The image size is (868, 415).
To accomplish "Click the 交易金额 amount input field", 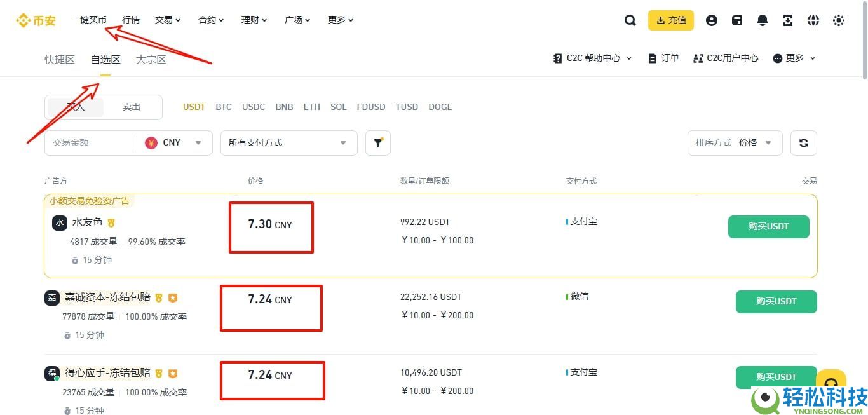I will (x=89, y=142).
